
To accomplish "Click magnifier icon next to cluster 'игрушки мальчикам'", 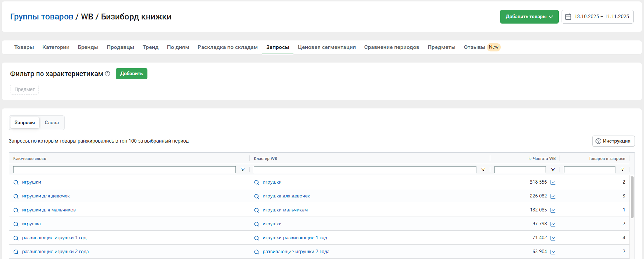I will (256, 210).
